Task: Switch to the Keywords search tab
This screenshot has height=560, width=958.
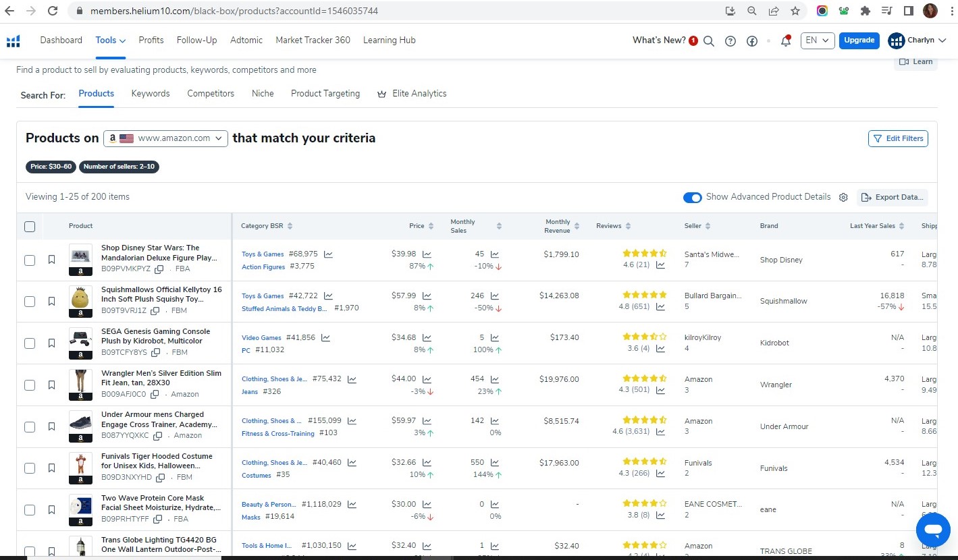Action: point(151,94)
